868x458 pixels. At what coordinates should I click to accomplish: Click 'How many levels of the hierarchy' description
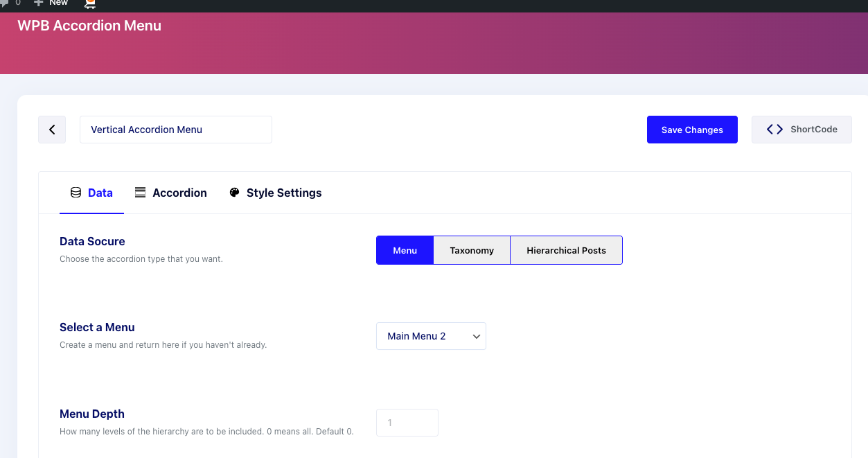pyautogui.click(x=206, y=431)
